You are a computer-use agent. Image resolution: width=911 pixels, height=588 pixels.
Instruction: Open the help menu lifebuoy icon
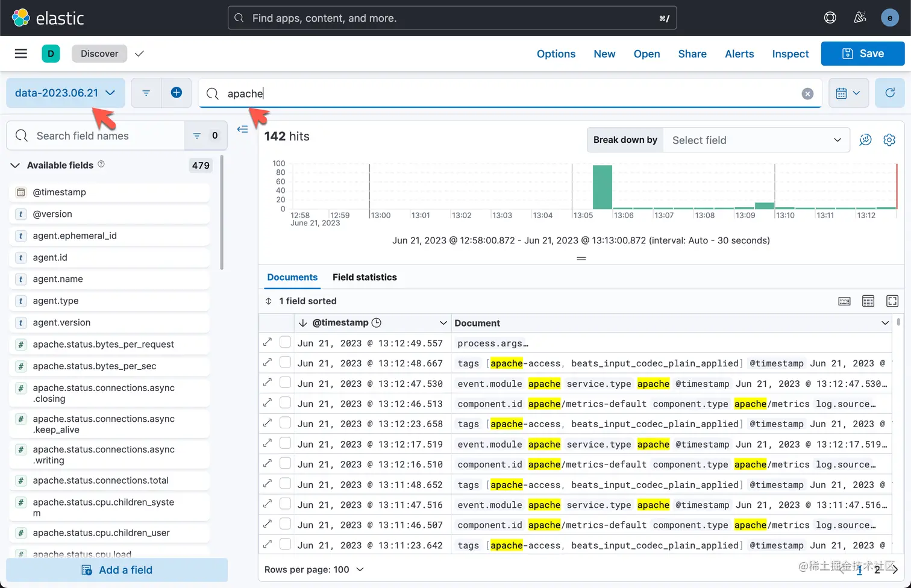[x=830, y=17]
